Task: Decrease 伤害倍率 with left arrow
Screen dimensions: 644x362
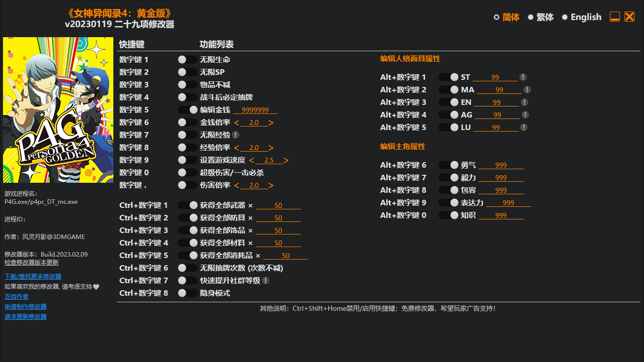Action: 237,185
